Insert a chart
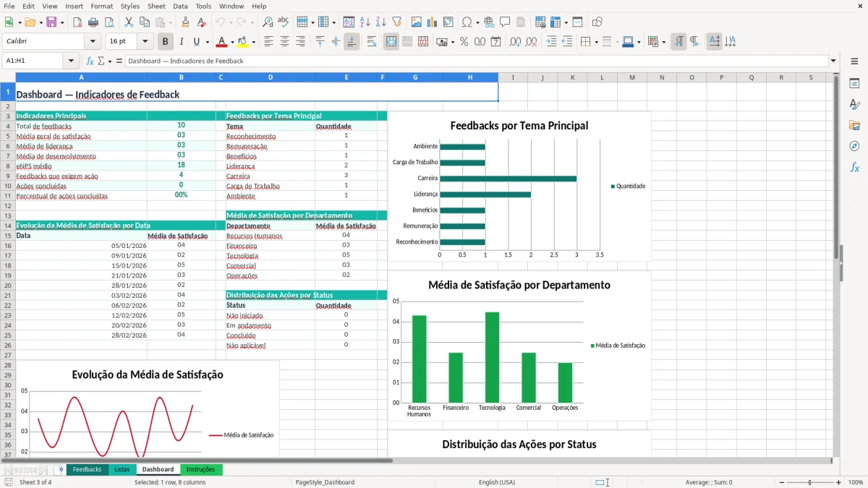This screenshot has height=488, width=868. pos(433,22)
